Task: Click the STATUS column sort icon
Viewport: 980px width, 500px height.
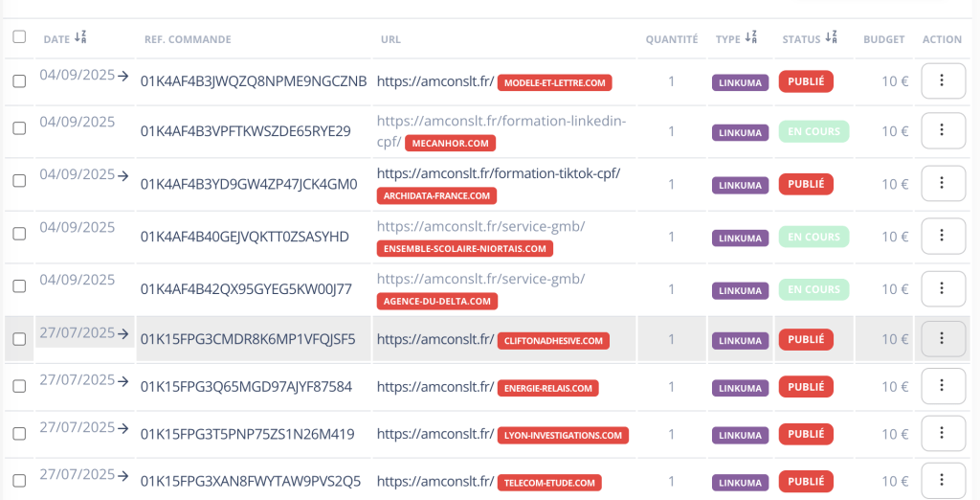Action: (831, 38)
